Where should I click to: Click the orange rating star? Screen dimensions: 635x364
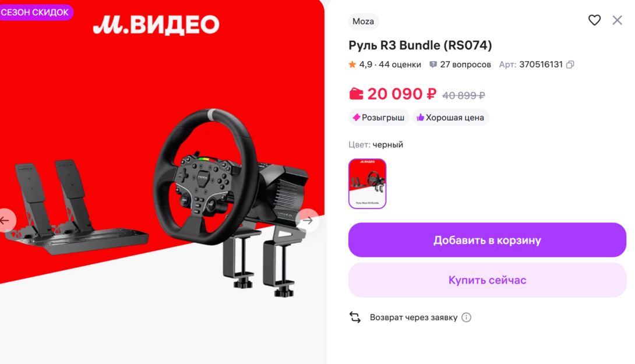352,65
